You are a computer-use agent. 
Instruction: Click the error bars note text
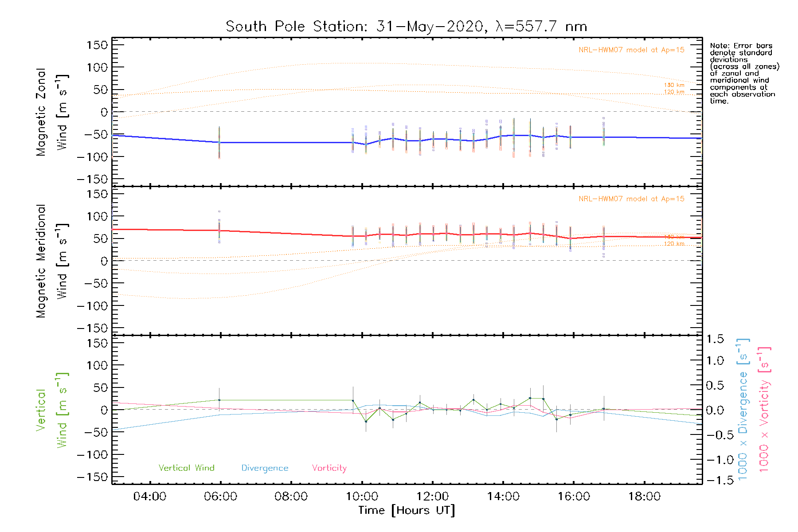(x=743, y=73)
